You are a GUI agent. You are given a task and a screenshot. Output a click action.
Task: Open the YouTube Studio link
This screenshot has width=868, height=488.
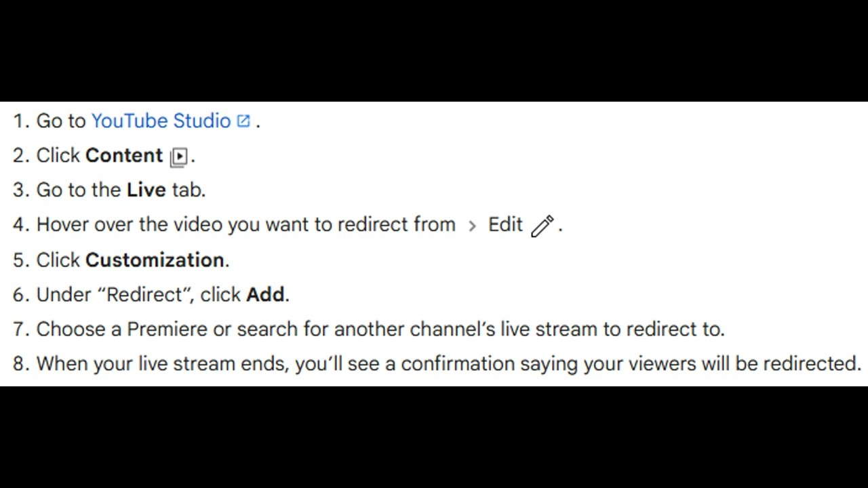[161, 121]
